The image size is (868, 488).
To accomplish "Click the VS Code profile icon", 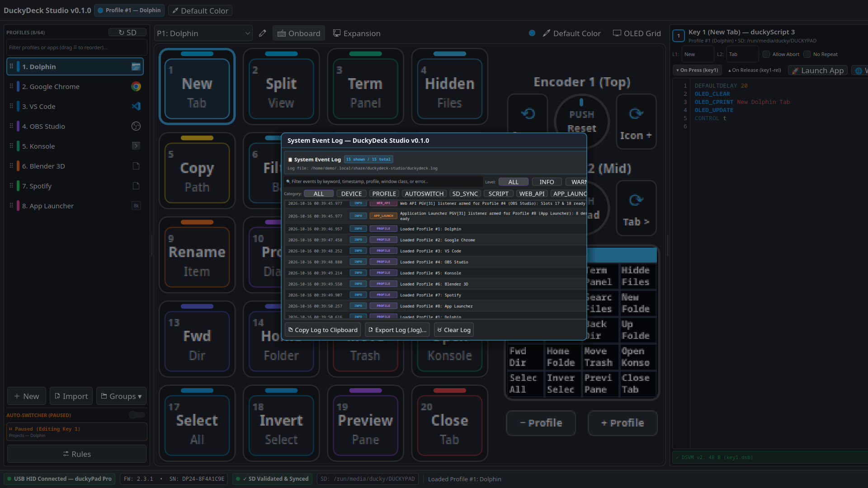I will [x=136, y=106].
